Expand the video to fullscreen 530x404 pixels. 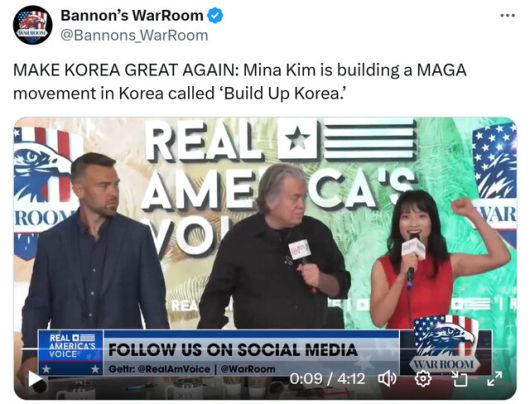pos(495,379)
